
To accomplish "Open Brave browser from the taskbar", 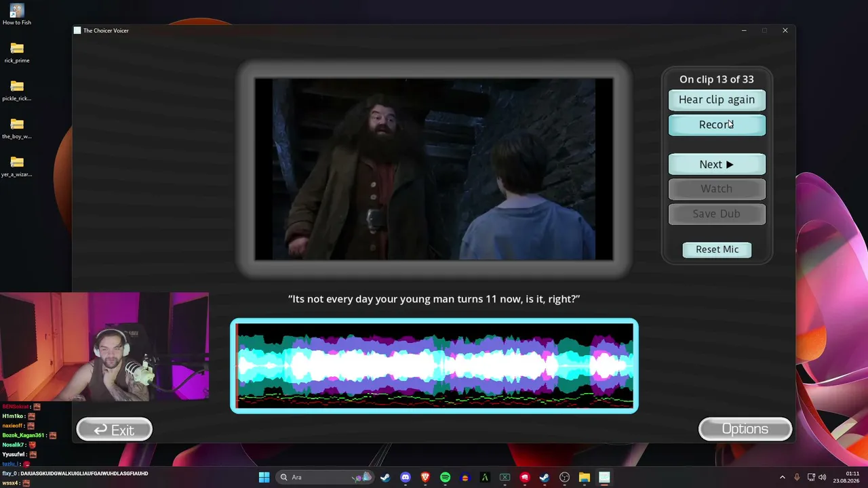I will coord(425,477).
